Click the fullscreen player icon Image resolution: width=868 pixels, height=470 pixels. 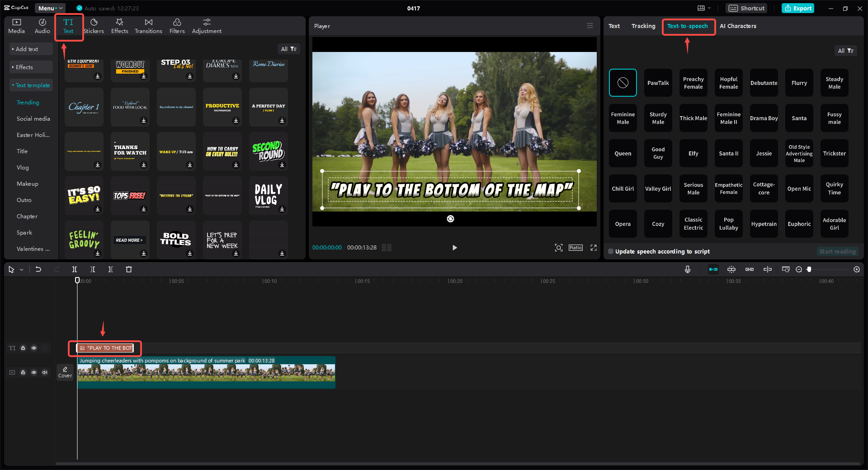pos(594,248)
